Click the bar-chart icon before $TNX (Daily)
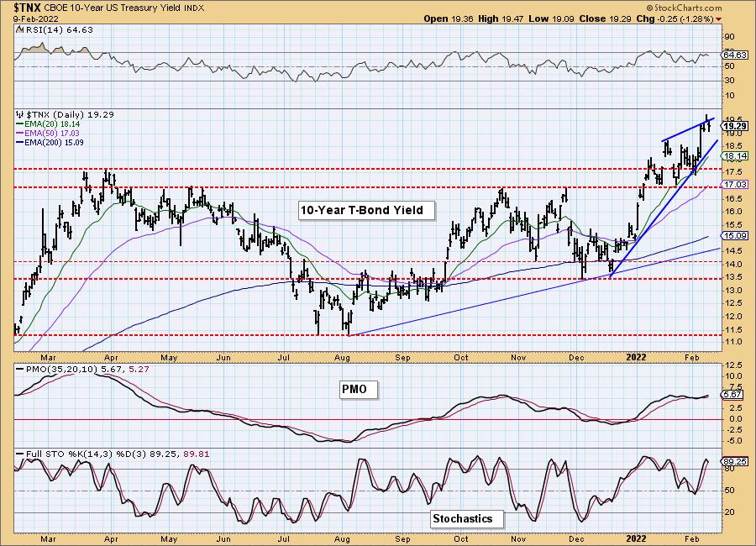This screenshot has width=756, height=546. (20, 114)
